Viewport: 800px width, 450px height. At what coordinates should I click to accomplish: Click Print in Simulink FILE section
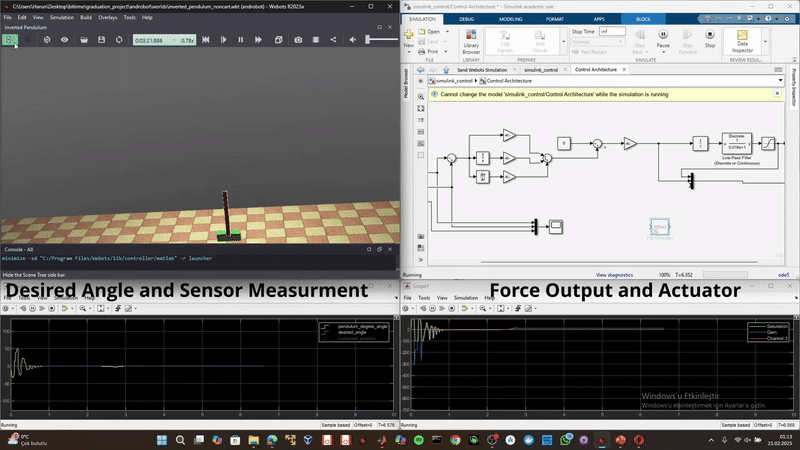429,52
